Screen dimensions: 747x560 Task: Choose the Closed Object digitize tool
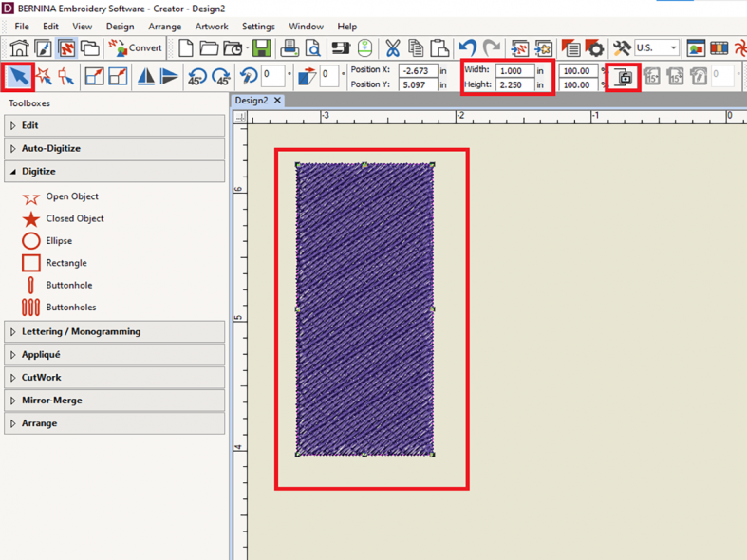pyautogui.click(x=74, y=218)
